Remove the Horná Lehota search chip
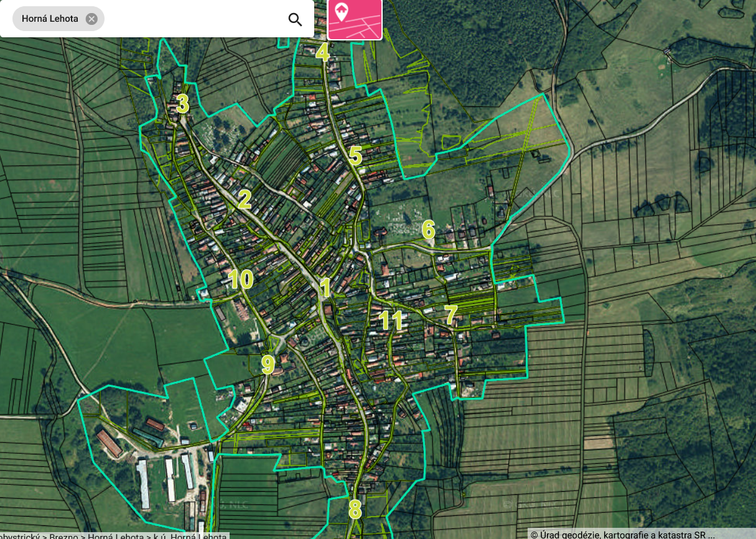The height and width of the screenshot is (539, 756). tap(91, 19)
